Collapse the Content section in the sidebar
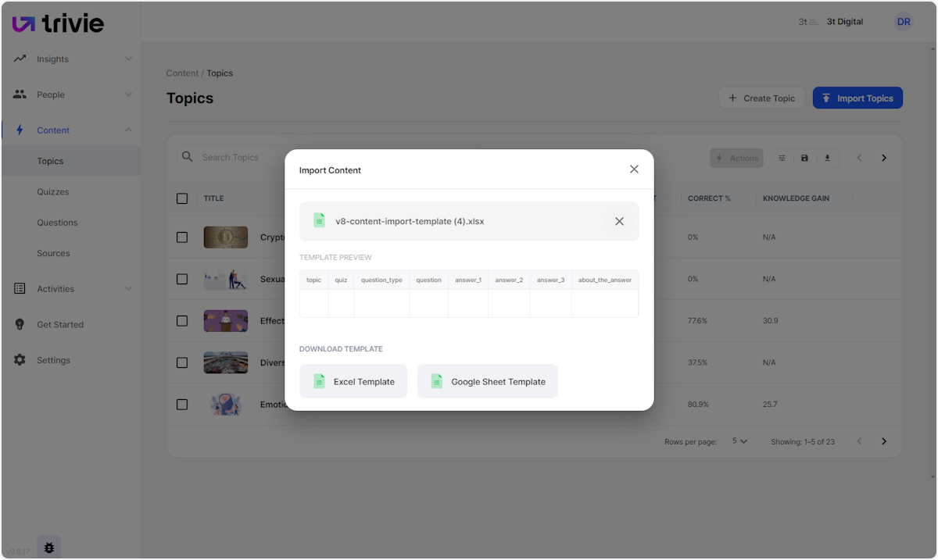The height and width of the screenshot is (560, 938). point(127,130)
